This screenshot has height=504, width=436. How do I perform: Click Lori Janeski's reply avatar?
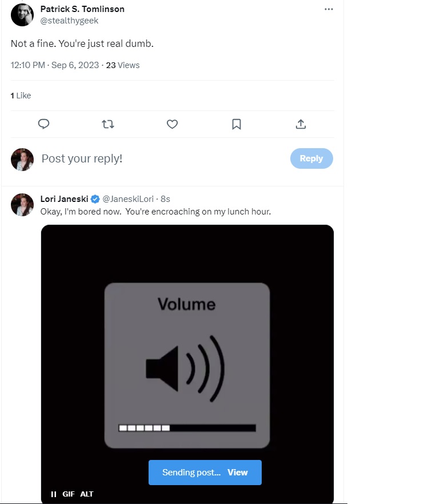click(x=22, y=205)
